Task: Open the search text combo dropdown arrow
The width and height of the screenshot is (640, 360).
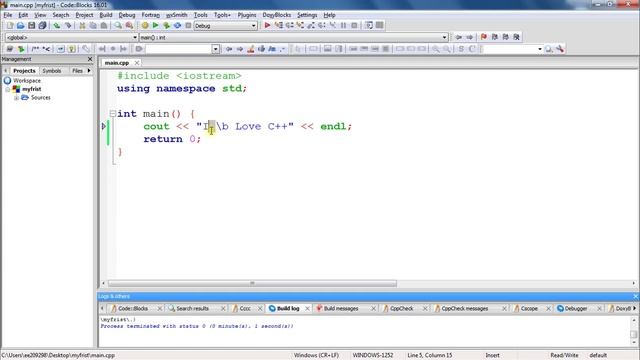Action: point(216,49)
